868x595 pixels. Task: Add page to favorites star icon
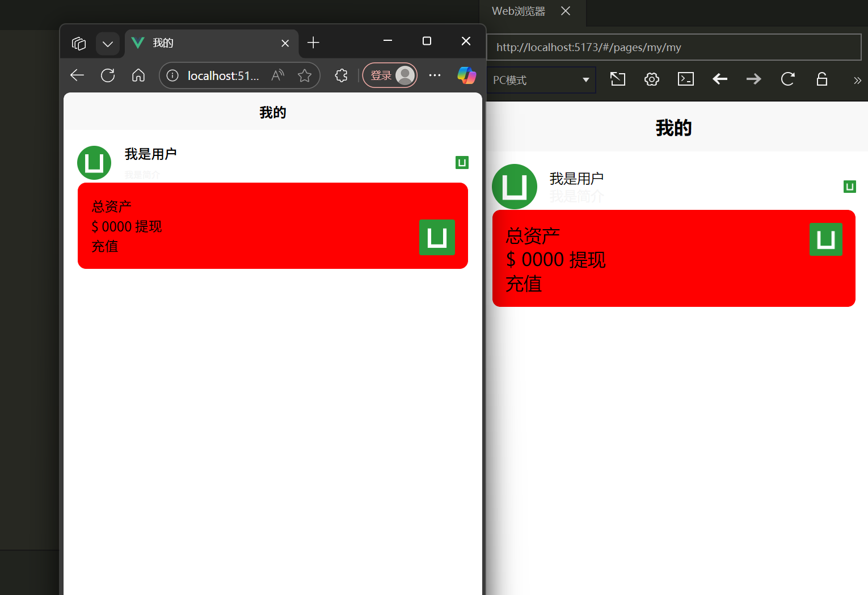[305, 75]
